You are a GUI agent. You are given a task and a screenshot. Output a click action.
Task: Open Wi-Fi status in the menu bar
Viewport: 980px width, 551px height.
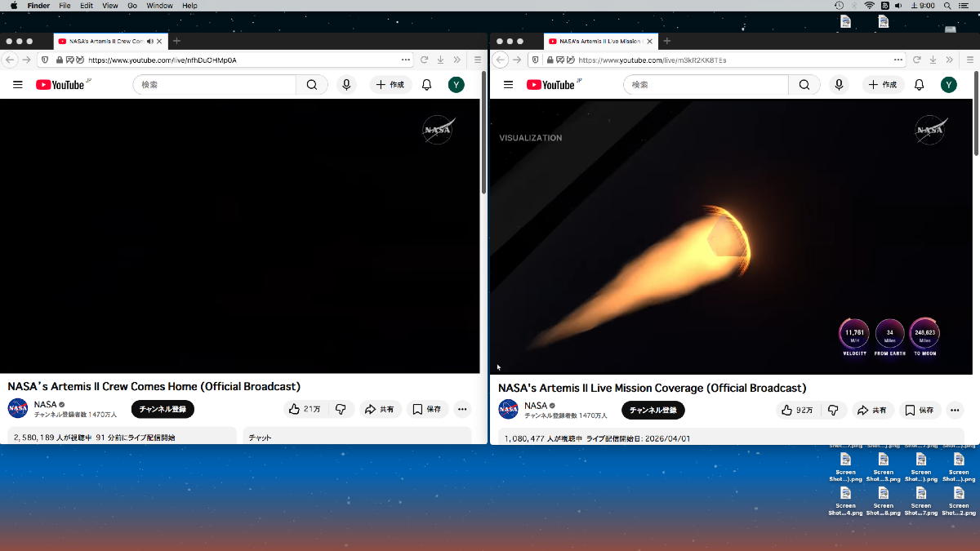pos(870,6)
